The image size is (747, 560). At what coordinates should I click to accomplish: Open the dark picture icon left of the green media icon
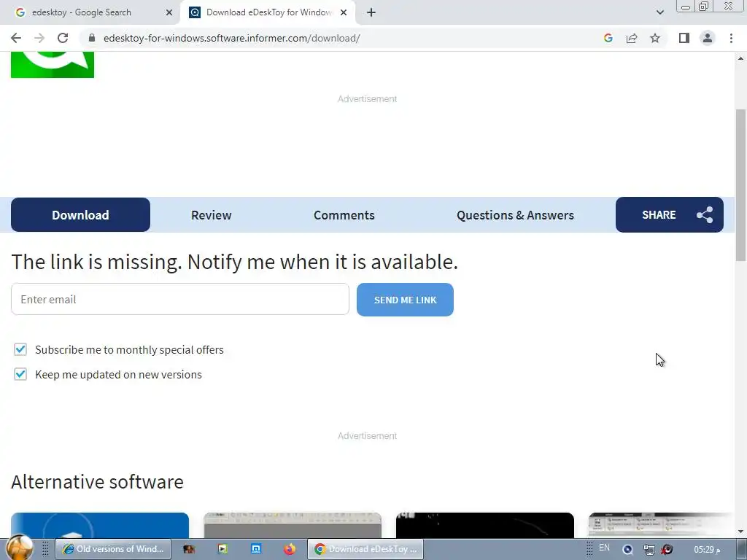click(189, 549)
